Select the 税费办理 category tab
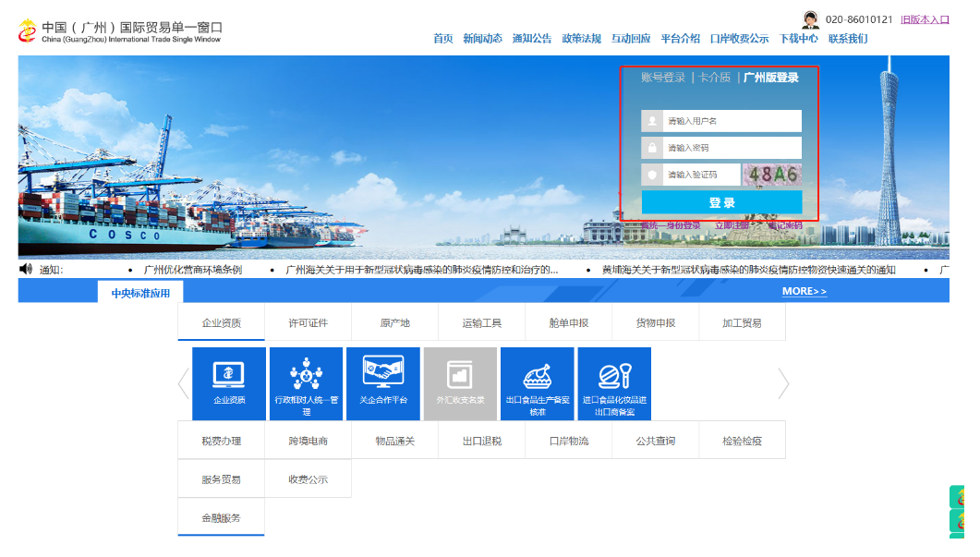The width and height of the screenshot is (980, 557). coord(222,441)
